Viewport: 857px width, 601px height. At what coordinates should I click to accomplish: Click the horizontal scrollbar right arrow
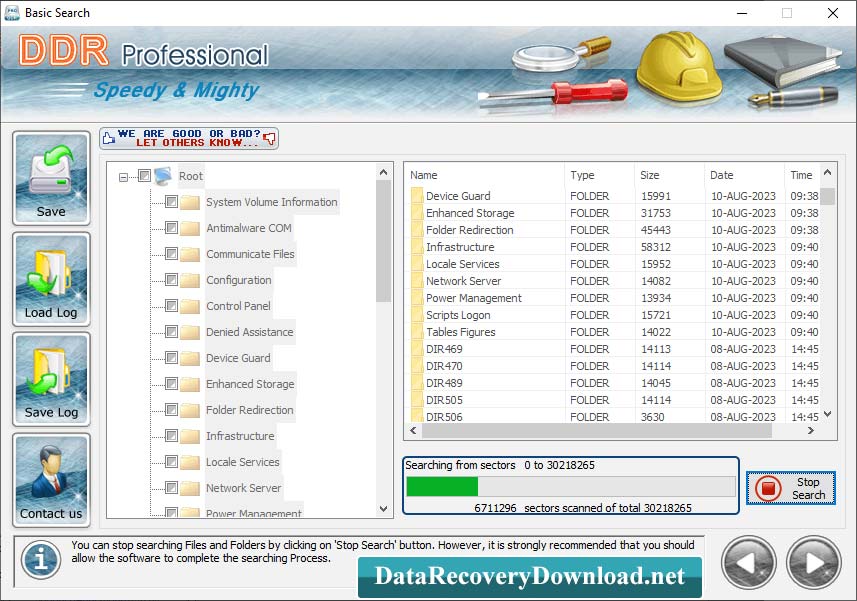[811, 431]
